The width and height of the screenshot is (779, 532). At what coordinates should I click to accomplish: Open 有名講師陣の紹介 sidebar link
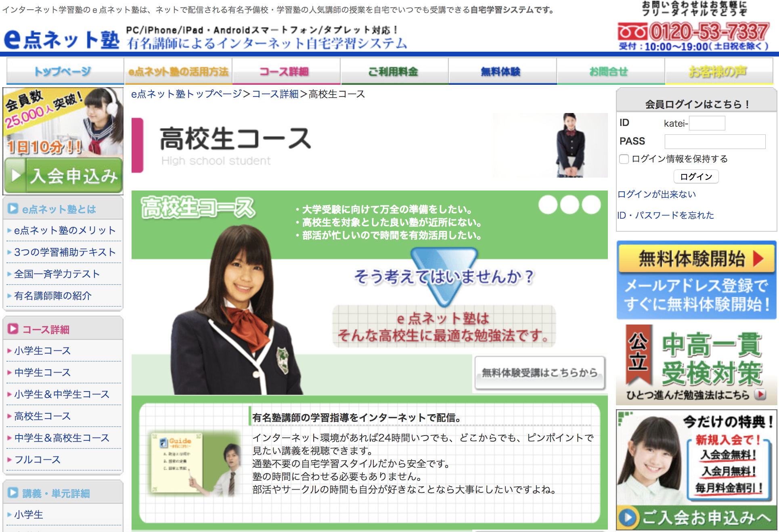[x=53, y=296]
